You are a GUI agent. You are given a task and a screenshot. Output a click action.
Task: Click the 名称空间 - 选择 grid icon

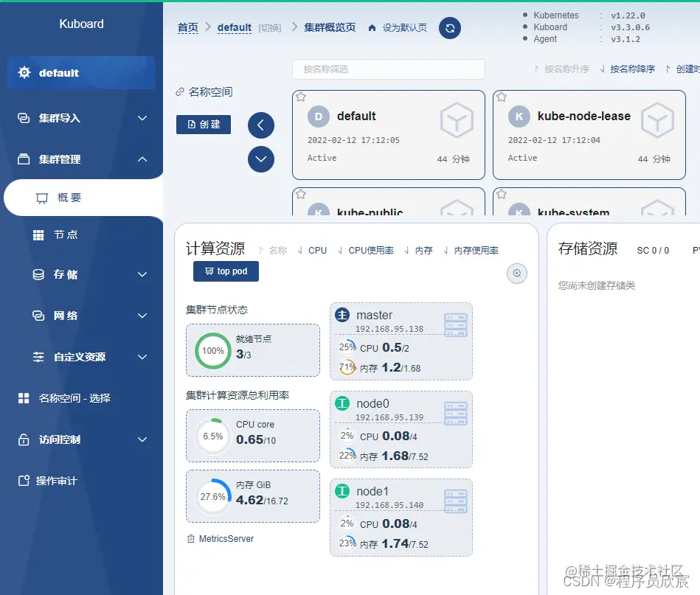click(24, 398)
